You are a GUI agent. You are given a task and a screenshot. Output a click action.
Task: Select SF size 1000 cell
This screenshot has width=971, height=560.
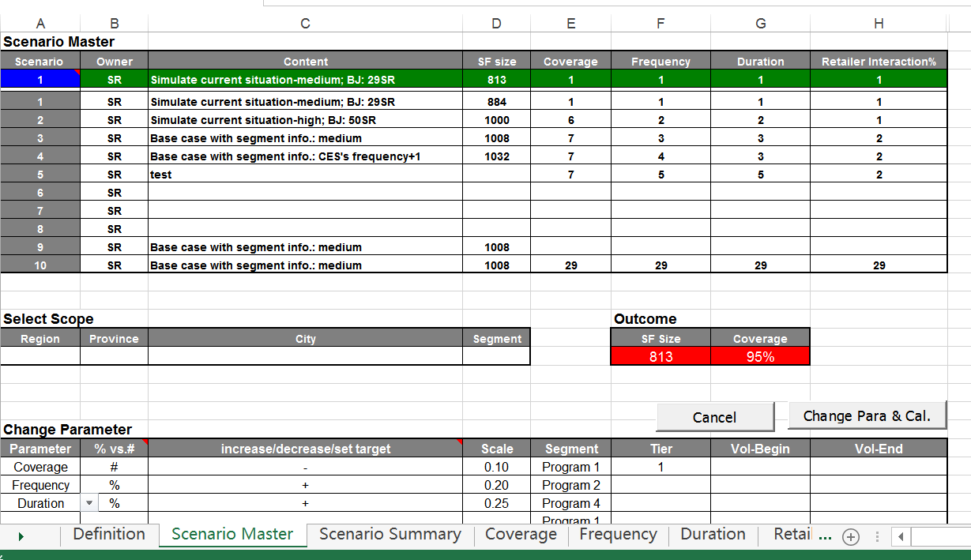496,120
